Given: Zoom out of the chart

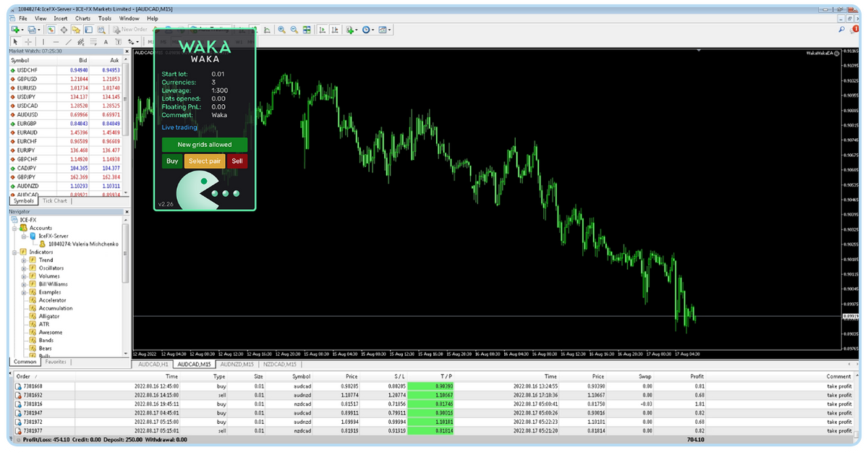Looking at the screenshot, I should (294, 30).
